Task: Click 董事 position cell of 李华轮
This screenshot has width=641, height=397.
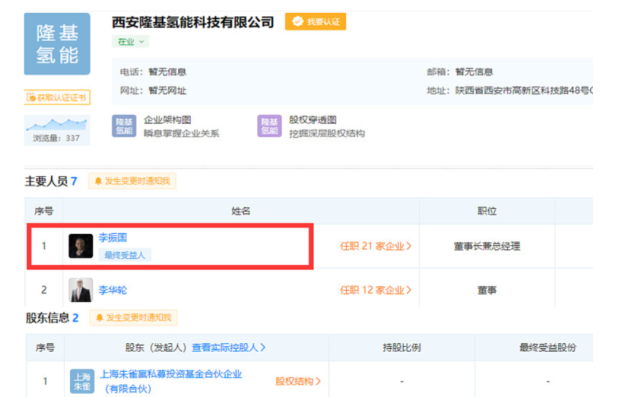Action: pyautogui.click(x=487, y=290)
